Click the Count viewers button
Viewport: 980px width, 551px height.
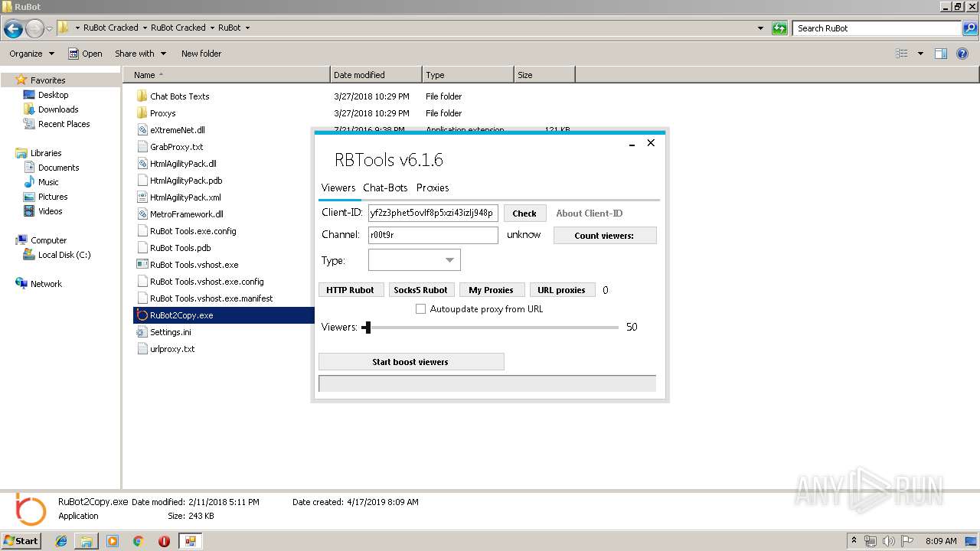pyautogui.click(x=605, y=236)
